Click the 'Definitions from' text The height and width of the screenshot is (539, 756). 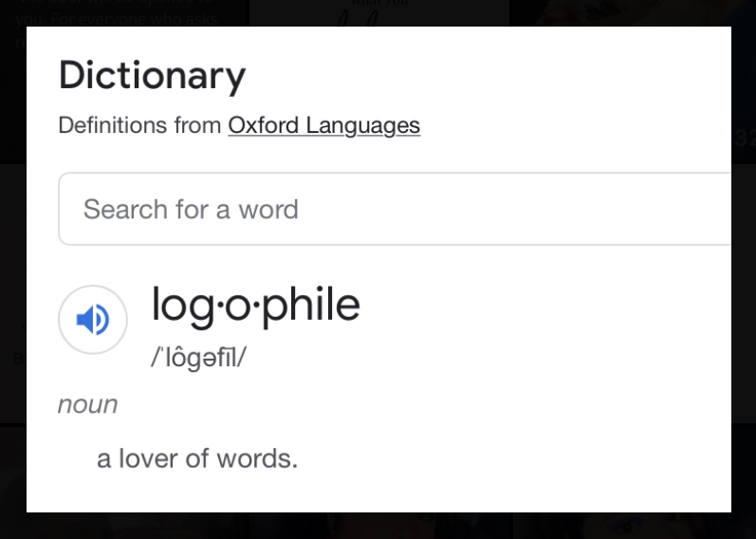coord(139,125)
